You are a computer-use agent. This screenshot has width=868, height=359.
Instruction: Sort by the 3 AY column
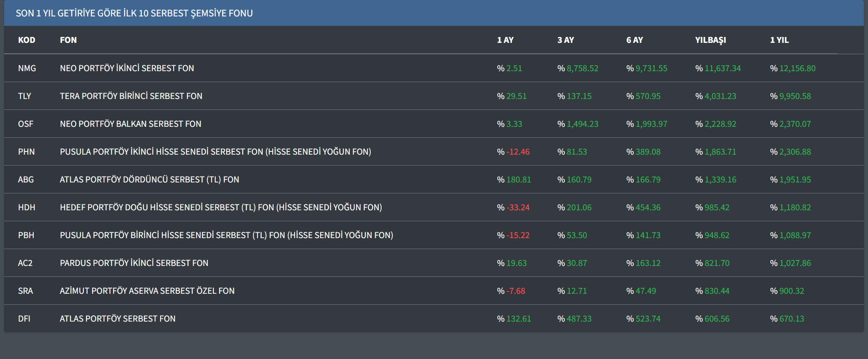(565, 40)
